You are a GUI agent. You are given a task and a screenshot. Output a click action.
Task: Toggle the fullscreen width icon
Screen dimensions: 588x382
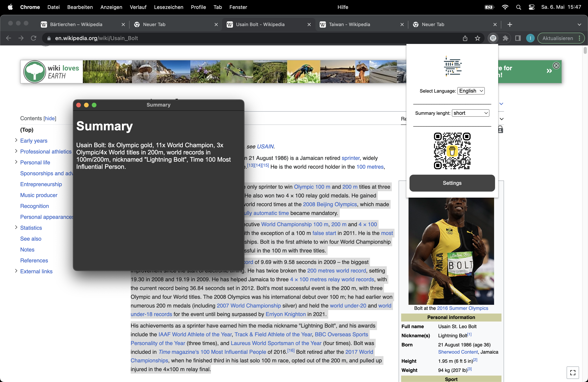point(573,372)
